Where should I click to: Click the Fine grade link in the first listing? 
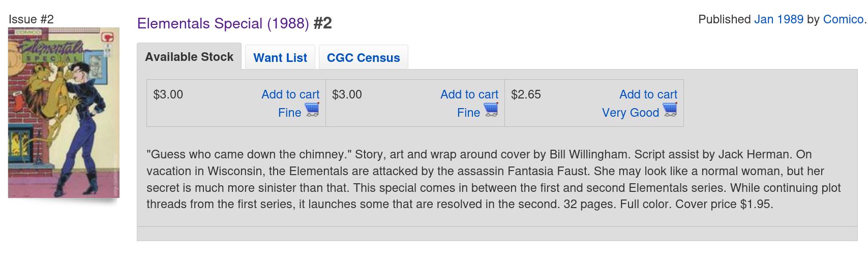(x=289, y=113)
